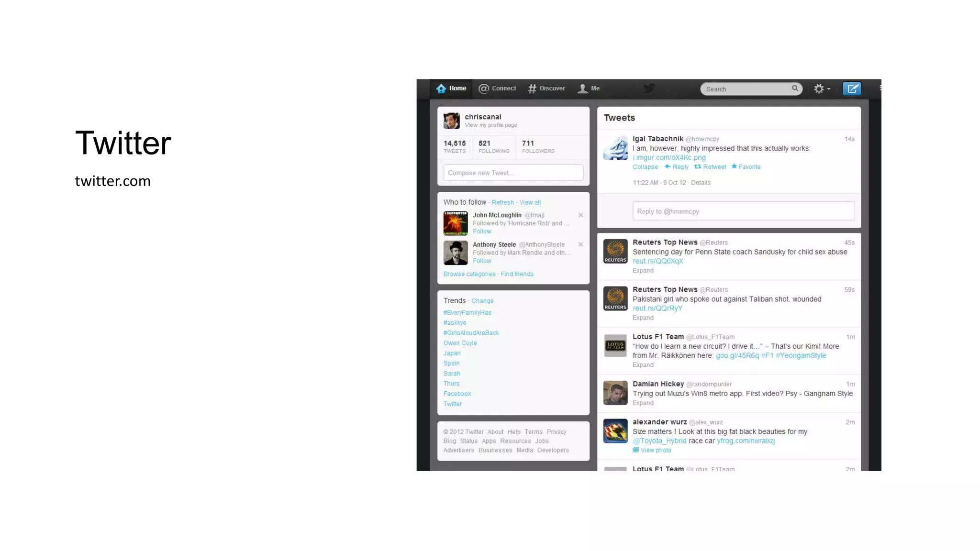
Task: Click the Compose new Tweet field
Action: click(x=513, y=173)
